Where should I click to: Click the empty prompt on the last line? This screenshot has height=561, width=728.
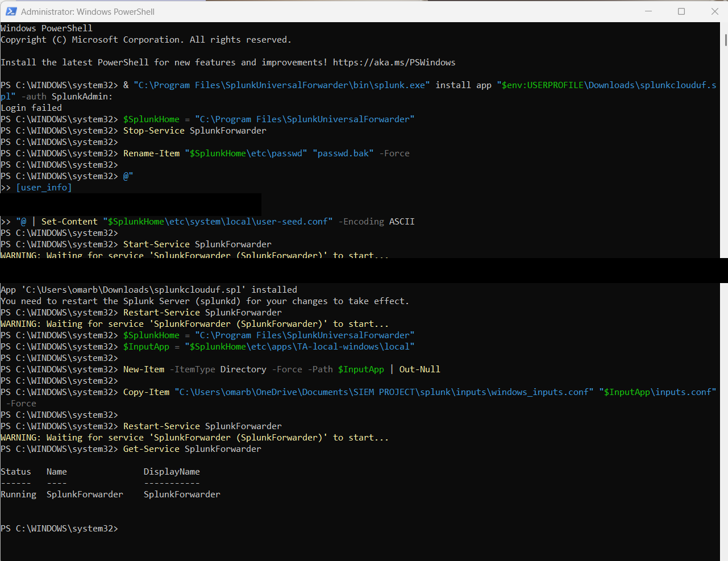click(60, 529)
